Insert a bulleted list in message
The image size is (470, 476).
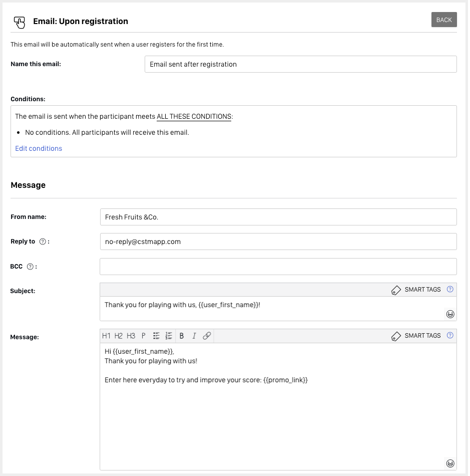[x=156, y=336]
